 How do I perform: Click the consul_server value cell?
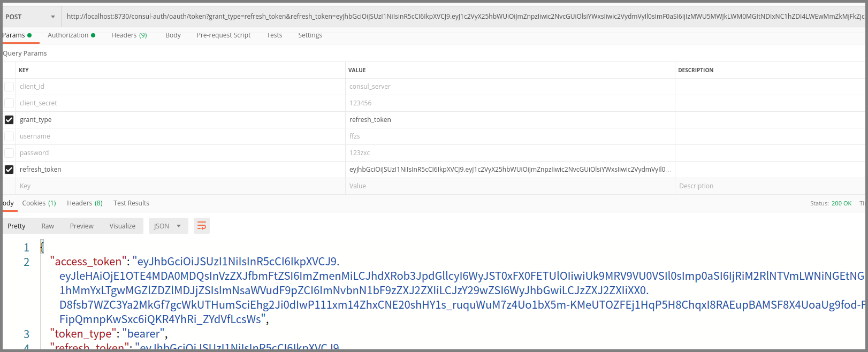click(x=511, y=87)
